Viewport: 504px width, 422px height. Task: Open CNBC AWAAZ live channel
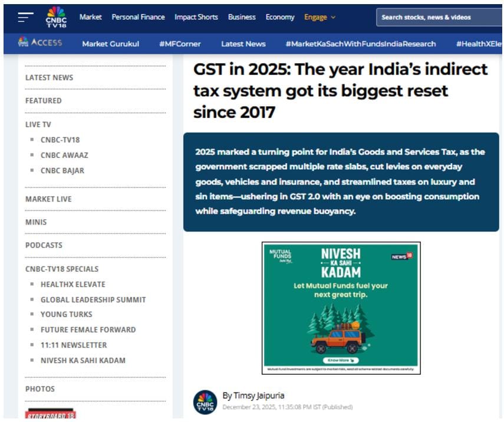pyautogui.click(x=64, y=155)
